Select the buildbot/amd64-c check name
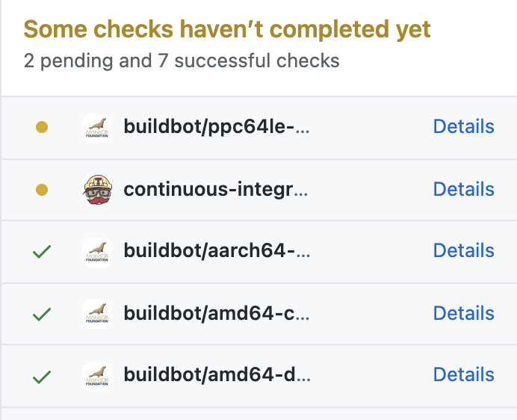Viewport: 517px width, 420px height. (x=217, y=313)
